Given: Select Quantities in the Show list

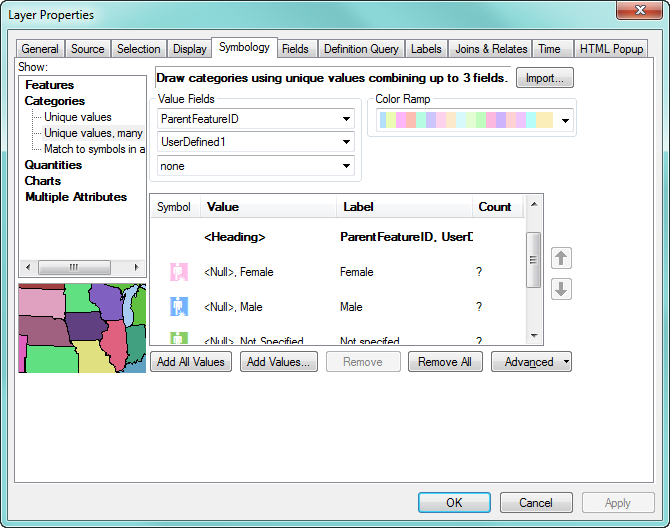Looking at the screenshot, I should [53, 165].
